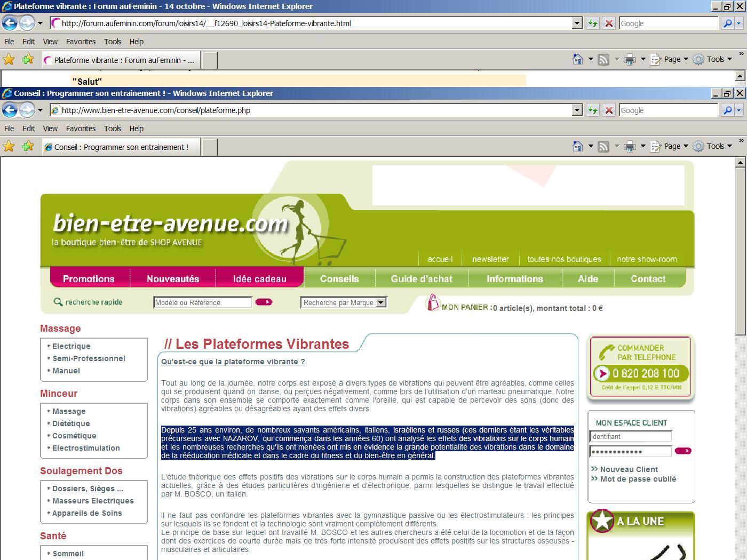Open search provider dropdown in Conseil window
The width and height of the screenshot is (747, 560).
click(739, 110)
